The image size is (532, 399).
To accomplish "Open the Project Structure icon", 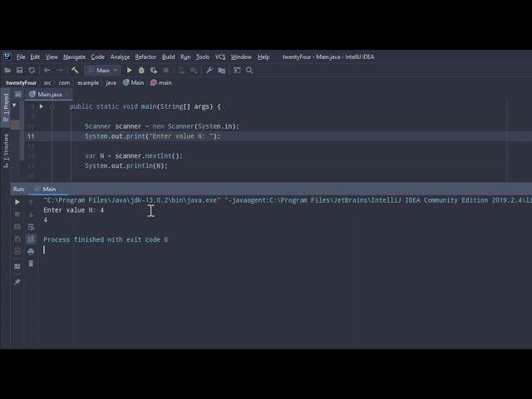I will click(222, 70).
